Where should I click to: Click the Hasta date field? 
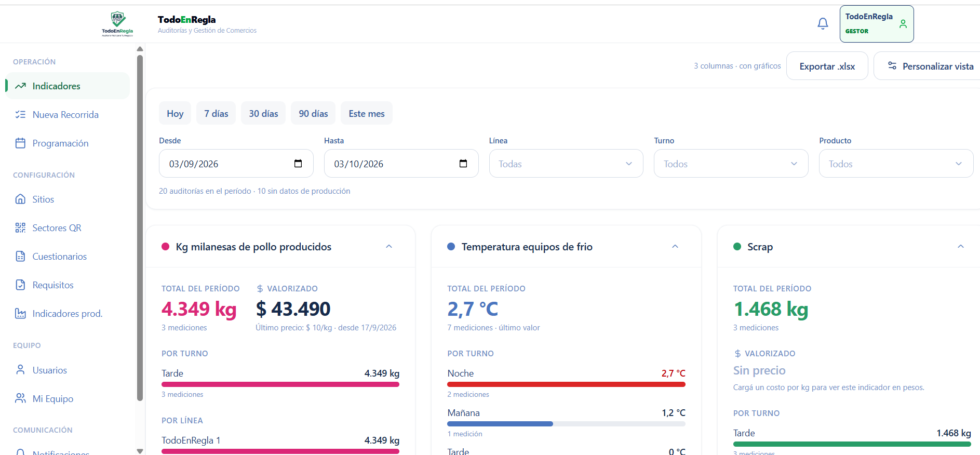point(401,164)
